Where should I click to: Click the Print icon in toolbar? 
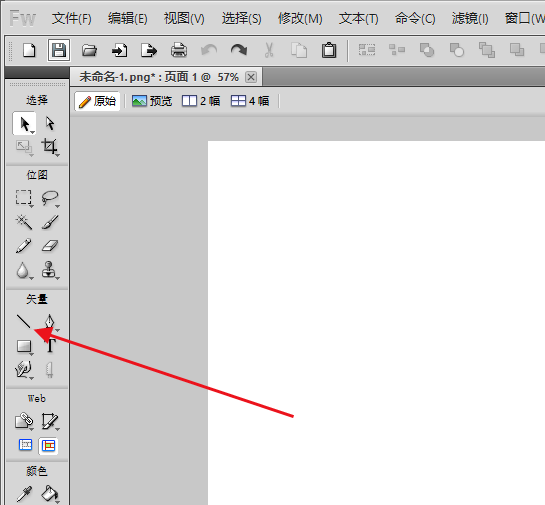pos(179,50)
